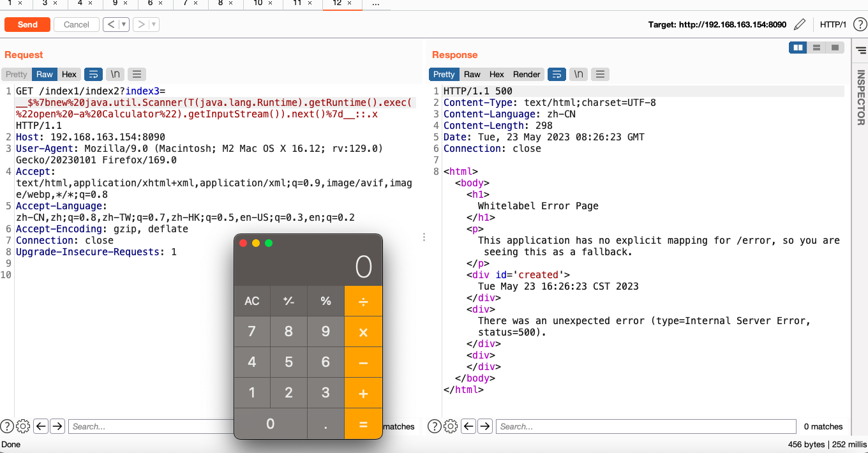Click the Host header line text
This screenshot has height=453, width=868.
91,137
